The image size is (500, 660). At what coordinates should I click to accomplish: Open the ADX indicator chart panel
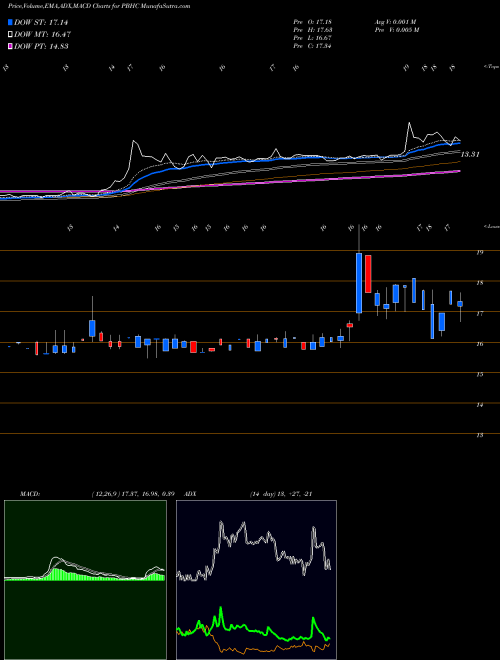(256, 580)
